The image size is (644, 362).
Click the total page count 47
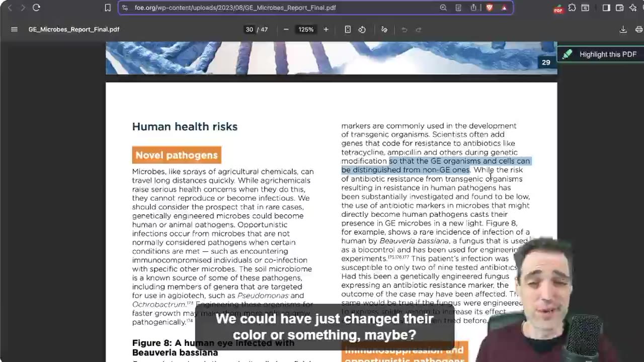point(264,30)
